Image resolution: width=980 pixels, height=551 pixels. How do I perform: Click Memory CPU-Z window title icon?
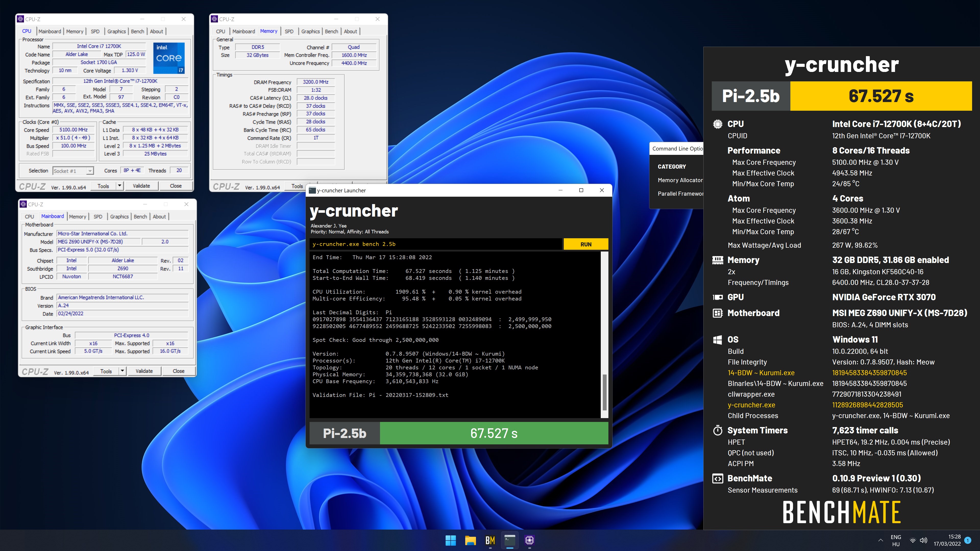(215, 19)
